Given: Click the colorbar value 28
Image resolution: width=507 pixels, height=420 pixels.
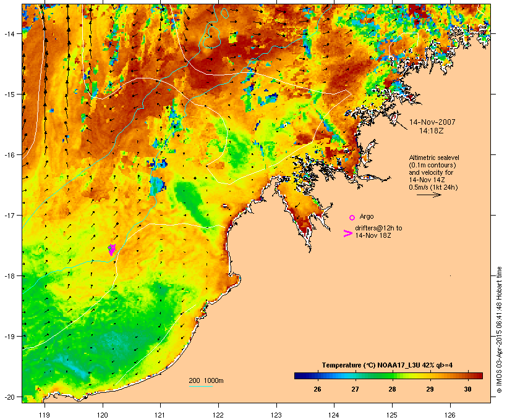Looking at the screenshot, I should click(392, 389).
